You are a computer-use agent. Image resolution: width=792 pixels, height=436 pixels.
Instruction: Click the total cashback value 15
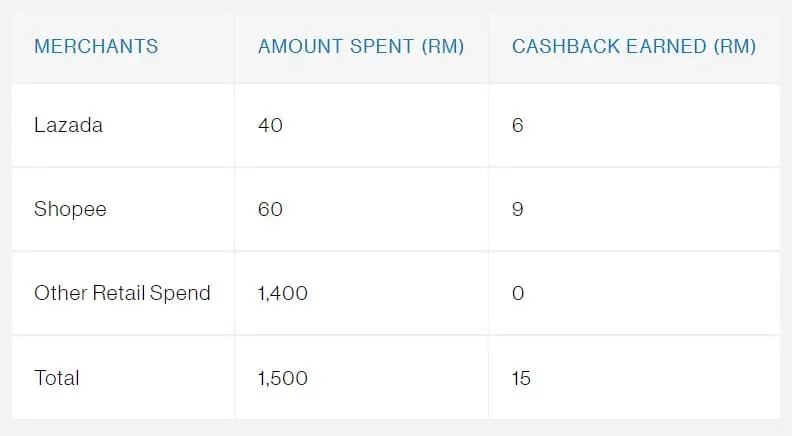pyautogui.click(x=521, y=378)
